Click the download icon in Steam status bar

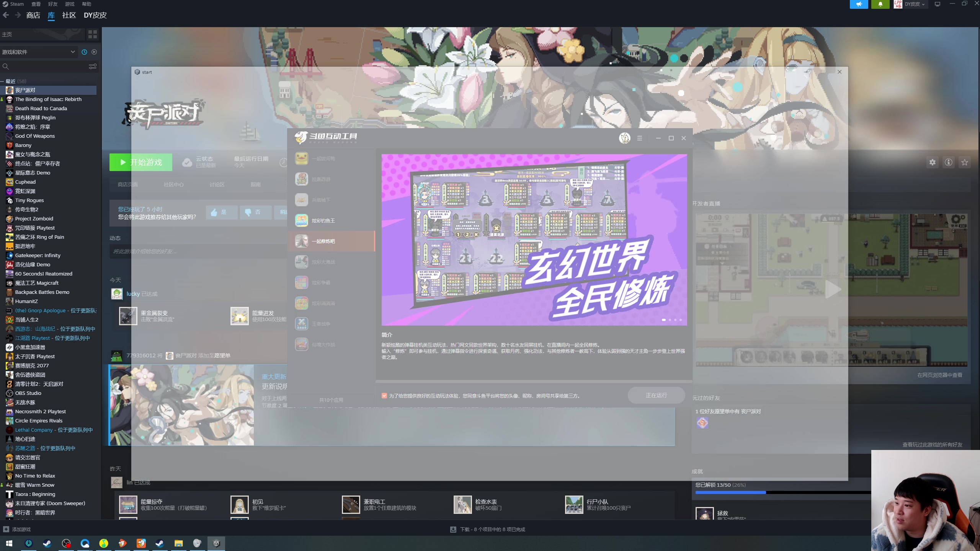453,530
